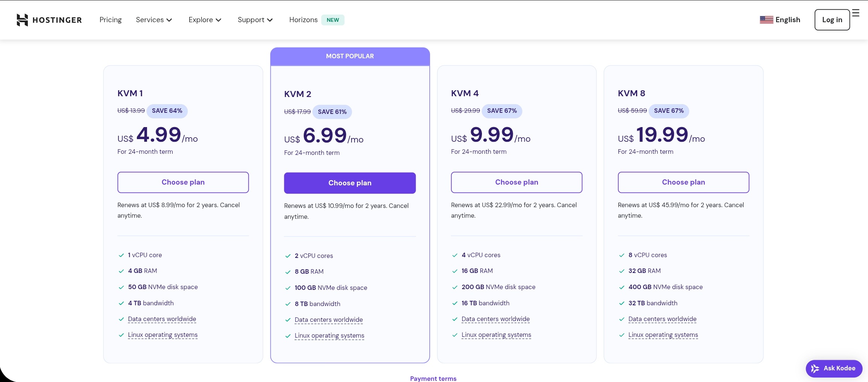The height and width of the screenshot is (382, 868).
Task: Expand the Support dropdown menu
Action: click(x=255, y=20)
